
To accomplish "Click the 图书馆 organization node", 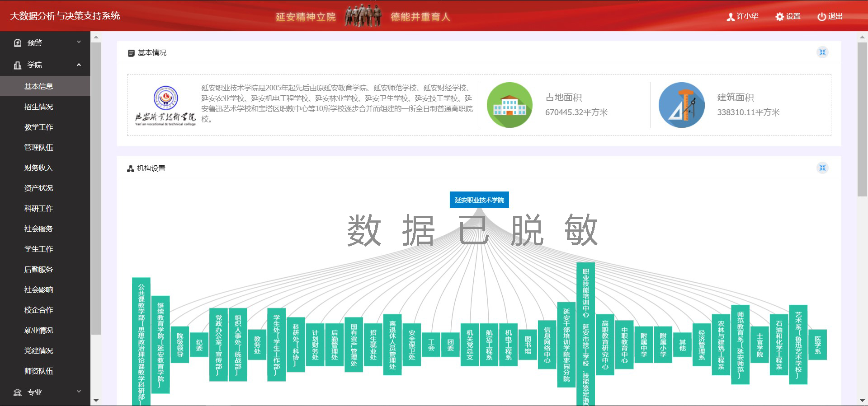I will [528, 345].
